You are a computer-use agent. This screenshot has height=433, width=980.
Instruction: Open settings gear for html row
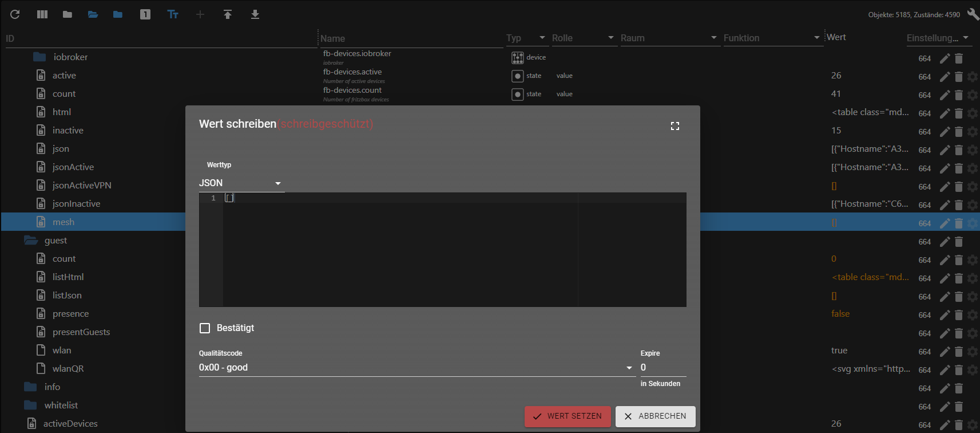[973, 113]
